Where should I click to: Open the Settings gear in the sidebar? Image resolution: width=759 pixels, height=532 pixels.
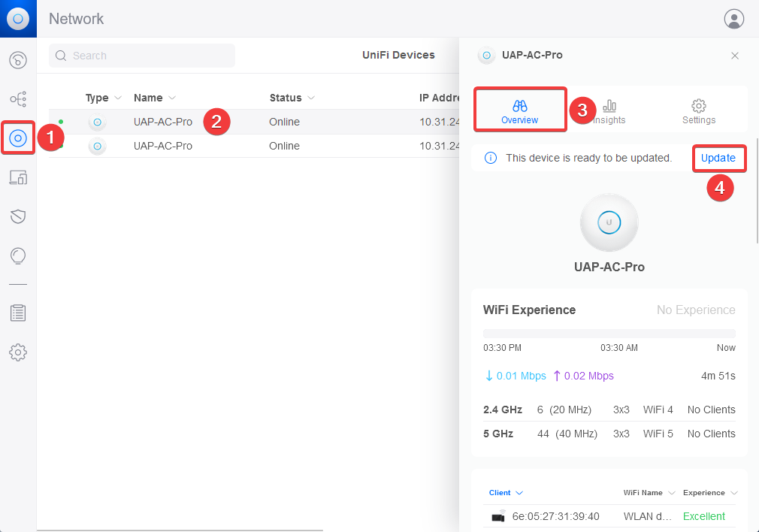(18, 352)
